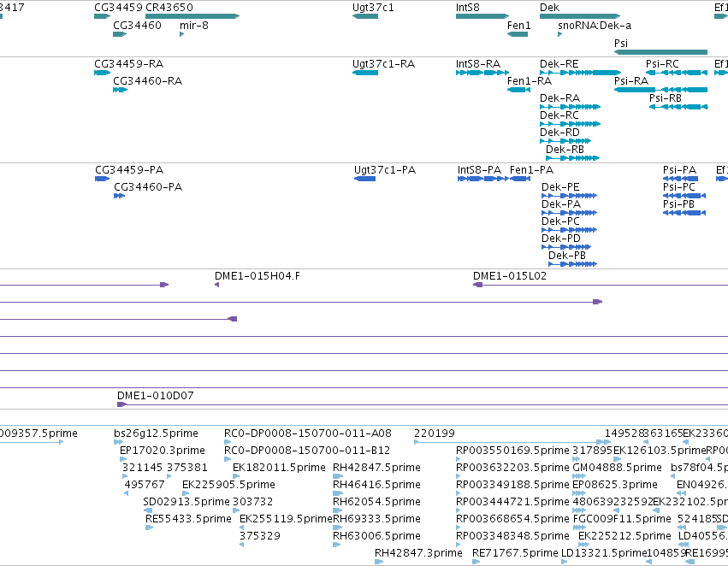The height and width of the screenshot is (566, 728).
Task: Click the Dek-RA transcript
Action: (570, 107)
